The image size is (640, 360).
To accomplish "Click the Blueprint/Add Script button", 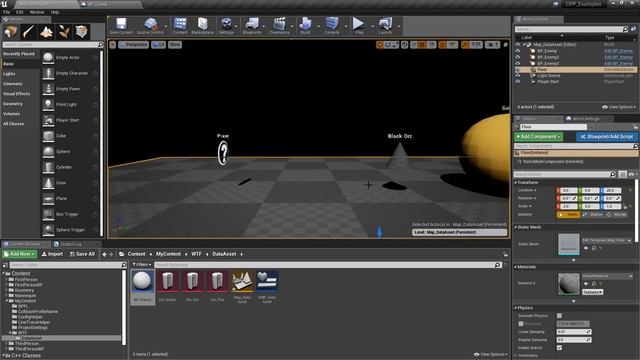I will click(x=607, y=137).
